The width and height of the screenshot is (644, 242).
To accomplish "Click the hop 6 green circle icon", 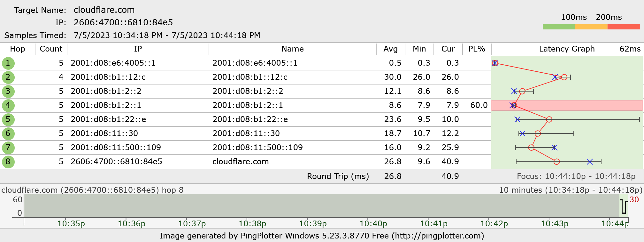I will [8, 133].
